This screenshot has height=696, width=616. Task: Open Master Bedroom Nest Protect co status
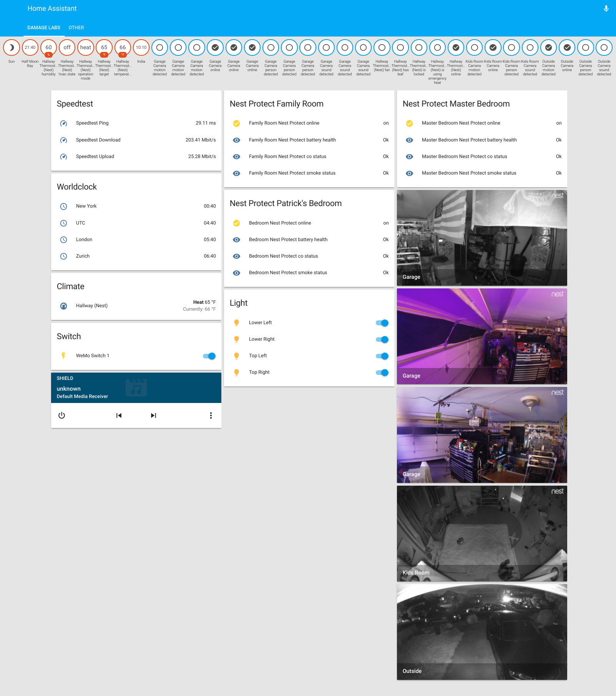pos(482,157)
